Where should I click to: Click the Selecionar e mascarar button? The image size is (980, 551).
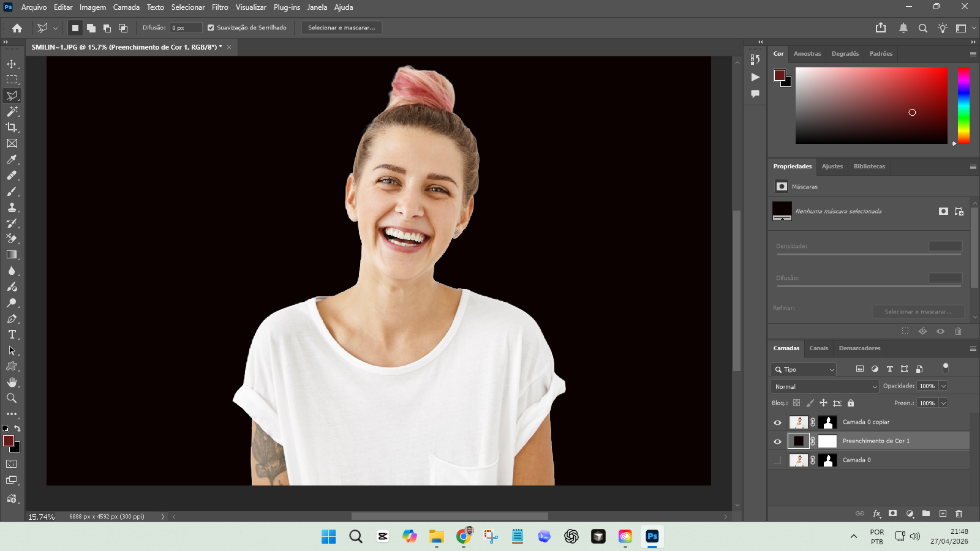(x=341, y=28)
